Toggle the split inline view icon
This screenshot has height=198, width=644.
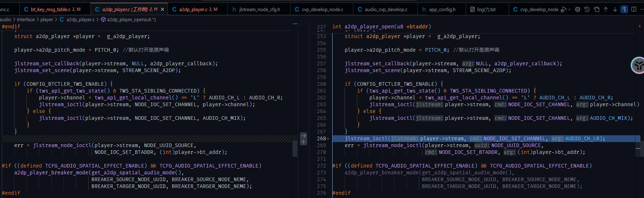pyautogui.click(x=634, y=9)
